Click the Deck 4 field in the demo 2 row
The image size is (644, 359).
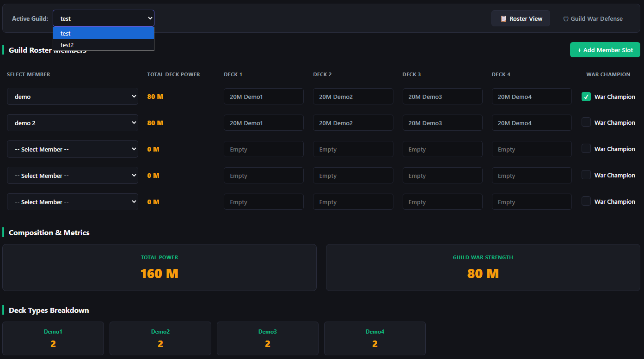532,123
